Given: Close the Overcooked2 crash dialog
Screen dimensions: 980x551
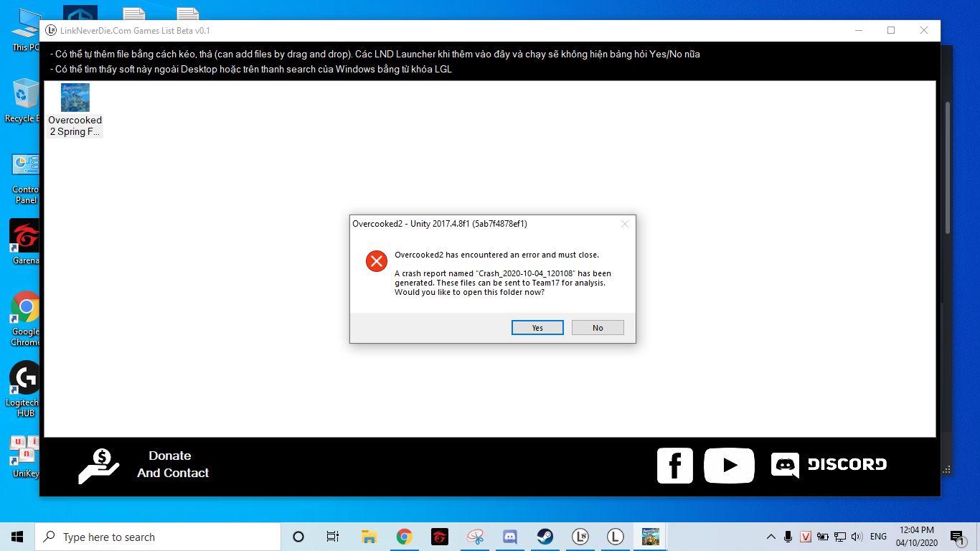Looking at the screenshot, I should 624,224.
